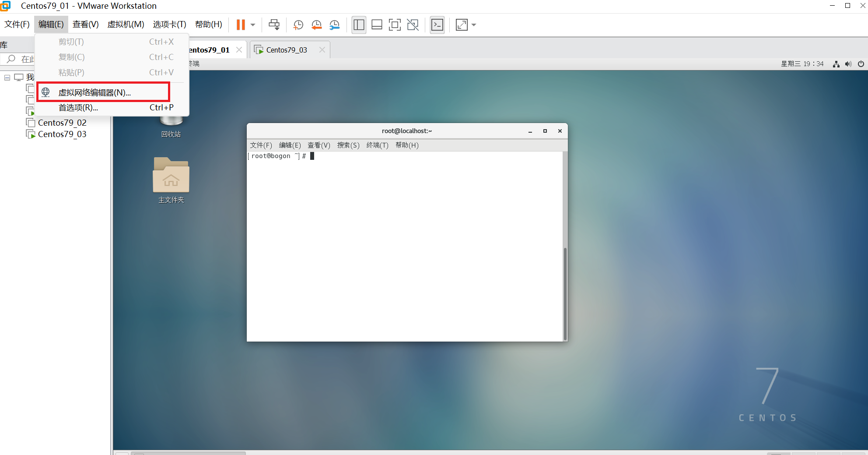Image resolution: width=868 pixels, height=455 pixels.
Task: Toggle the thumbnail bar view
Action: (x=377, y=25)
